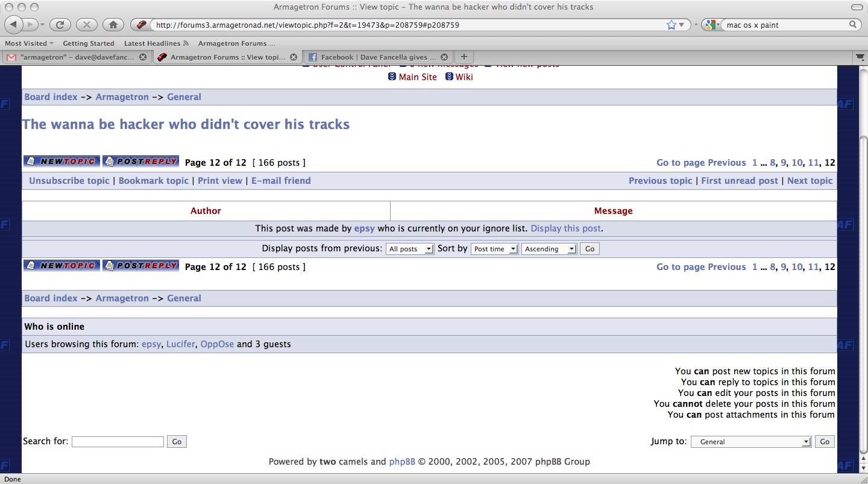
Task: Click the Search for text field
Action: click(118, 442)
